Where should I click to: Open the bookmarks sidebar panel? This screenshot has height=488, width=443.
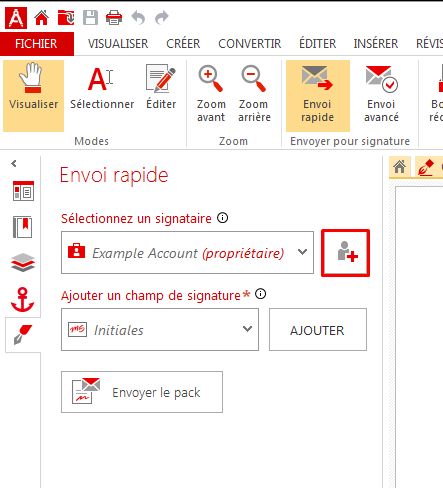(x=23, y=227)
